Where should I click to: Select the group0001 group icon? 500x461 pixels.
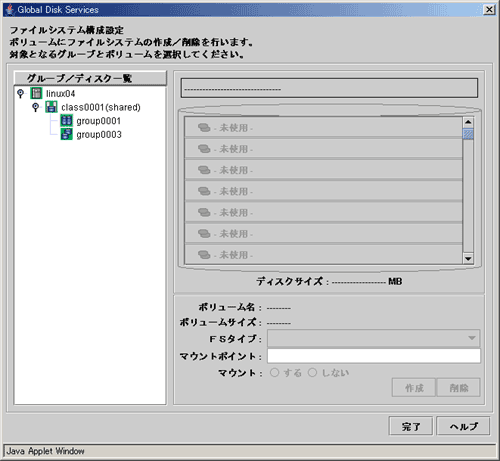tap(66, 121)
